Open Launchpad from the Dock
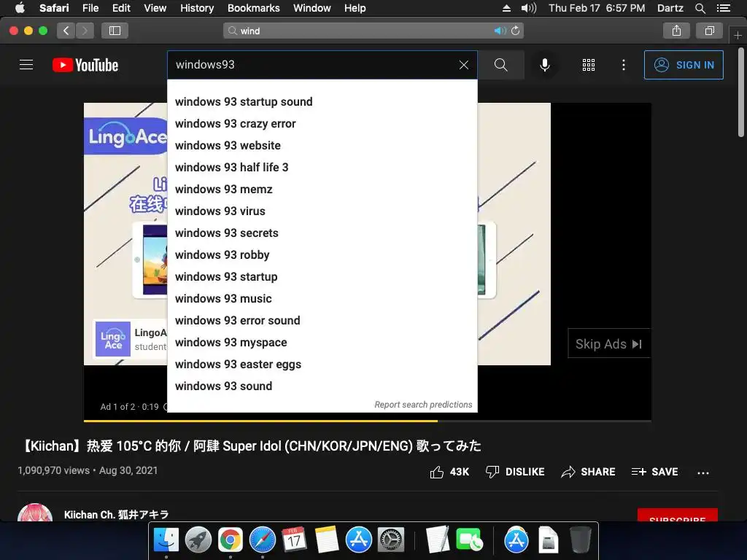 [198, 540]
